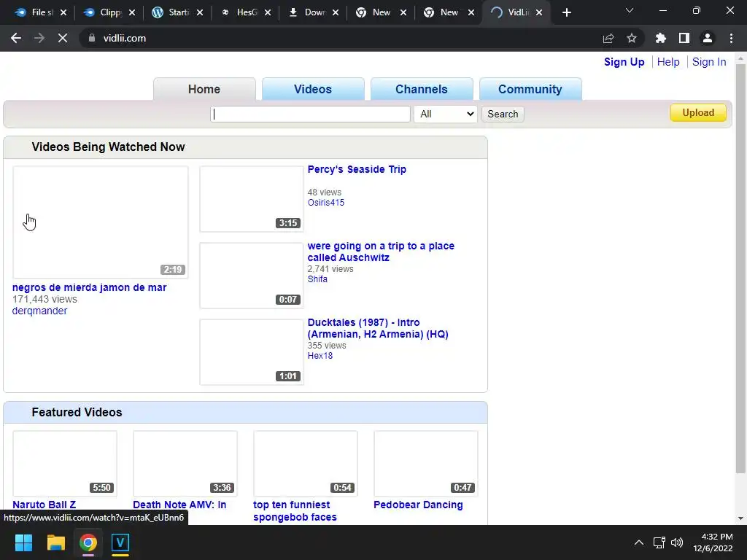
Task: Stop page loading with the X button
Action: pyautogui.click(x=63, y=38)
